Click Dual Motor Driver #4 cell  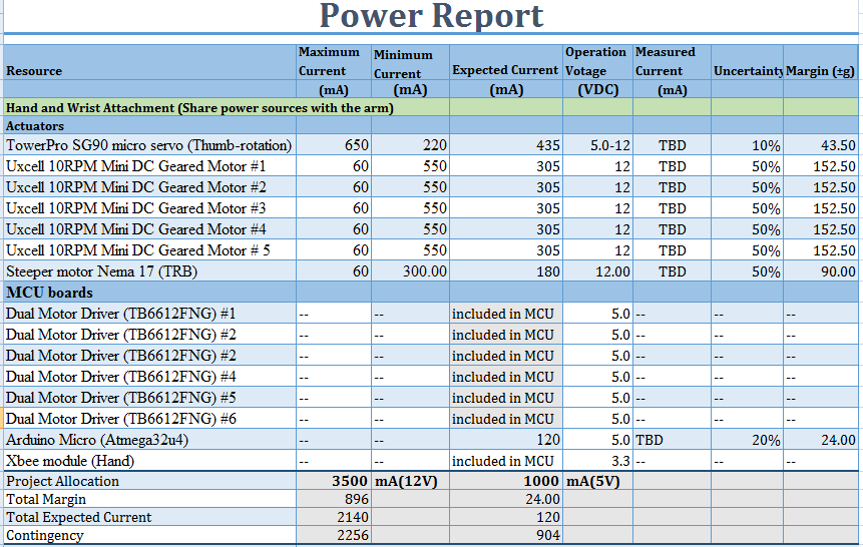click(x=150, y=377)
